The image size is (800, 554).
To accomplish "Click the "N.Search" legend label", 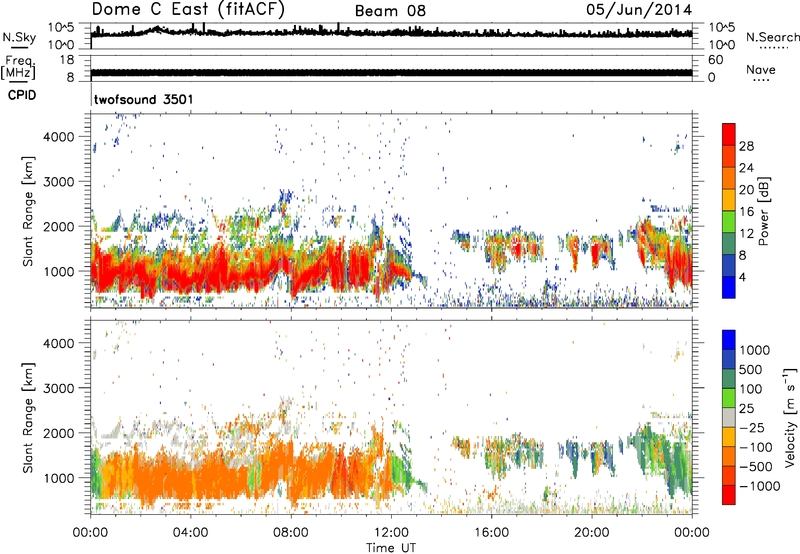I will tap(773, 37).
